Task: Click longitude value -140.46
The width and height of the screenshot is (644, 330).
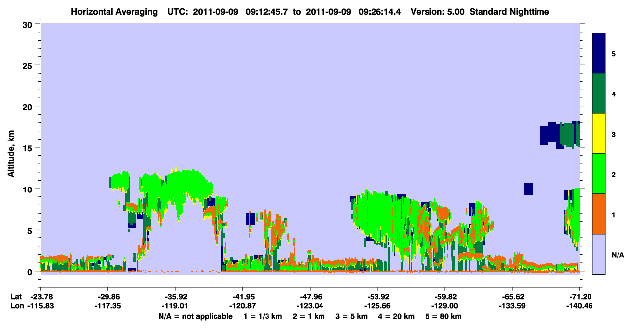Action: pyautogui.click(x=580, y=306)
